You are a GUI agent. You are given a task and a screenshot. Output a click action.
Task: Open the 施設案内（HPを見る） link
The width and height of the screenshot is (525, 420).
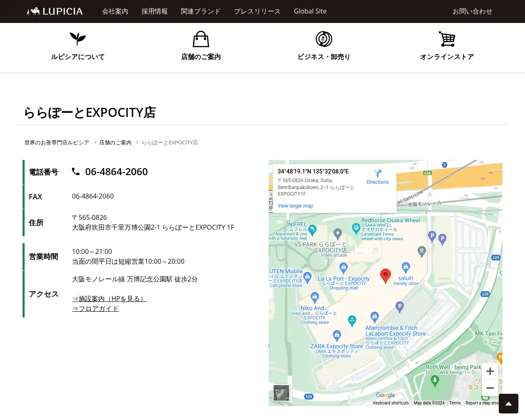coord(109,299)
